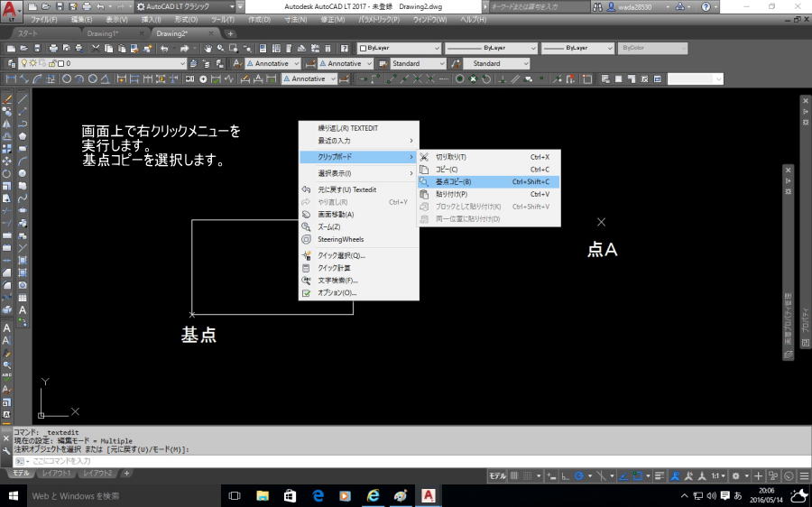Open File Explorer from the taskbar
812x507 pixels.
tap(263, 495)
